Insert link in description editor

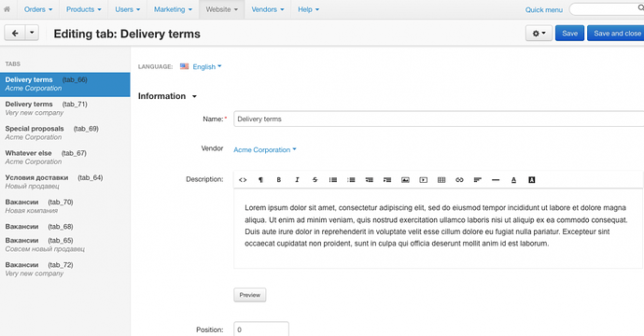click(x=459, y=180)
